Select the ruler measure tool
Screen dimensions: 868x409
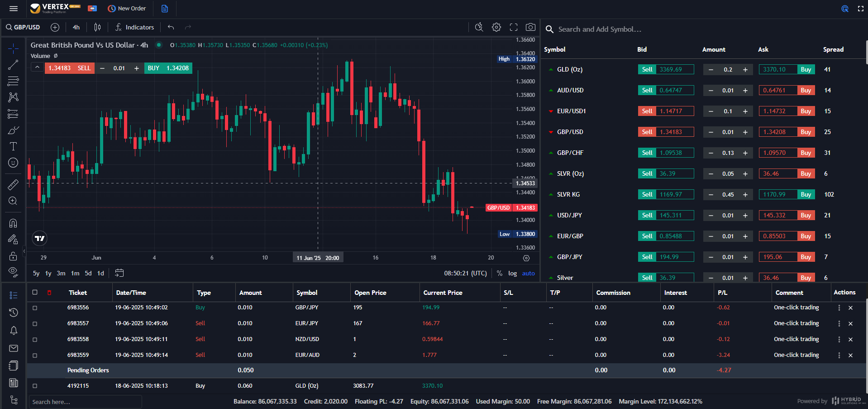click(13, 184)
